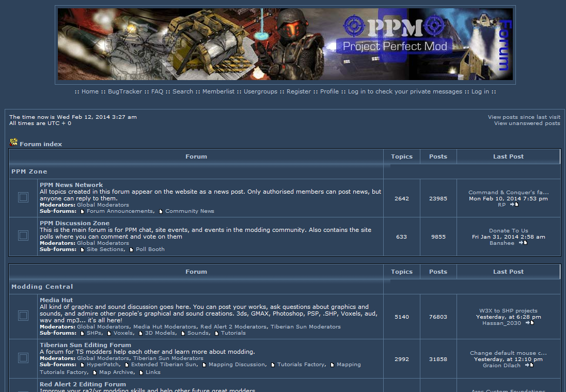This screenshot has height=392, width=566.
Task: Open the Memberlist navigation link
Action: coord(218,92)
